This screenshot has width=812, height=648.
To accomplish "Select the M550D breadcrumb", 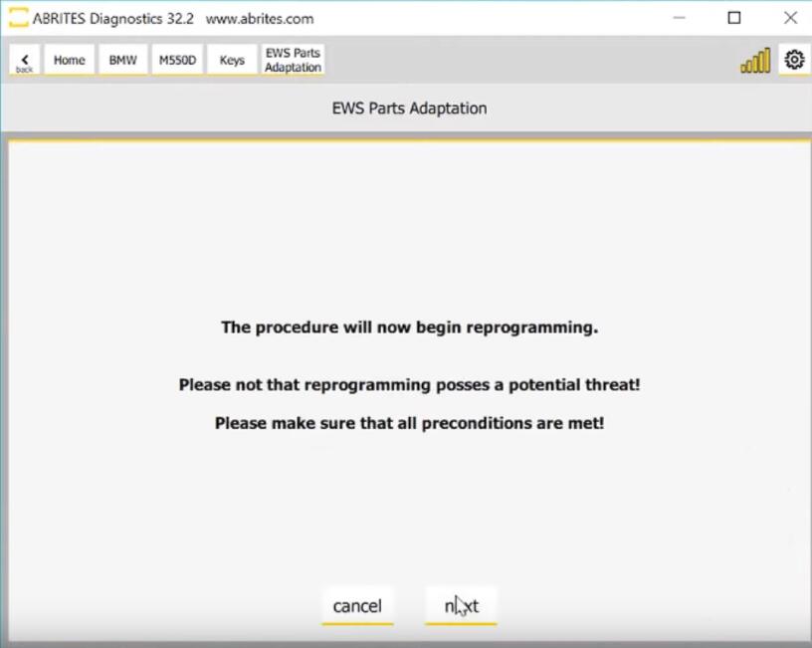I will point(177,60).
